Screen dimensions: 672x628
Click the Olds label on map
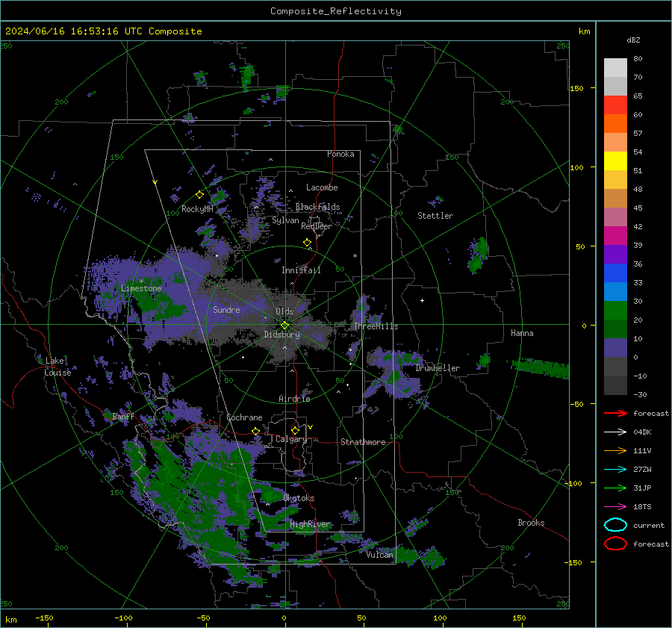coord(284,311)
